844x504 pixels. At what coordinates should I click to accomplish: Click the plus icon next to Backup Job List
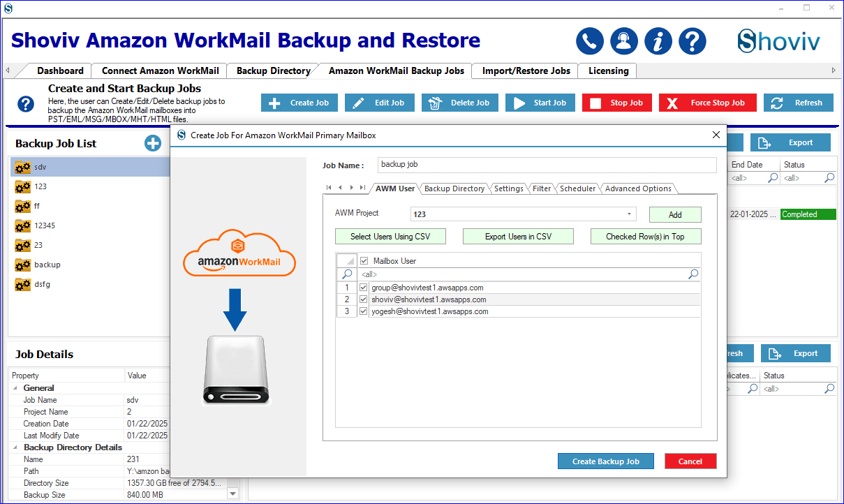153,143
